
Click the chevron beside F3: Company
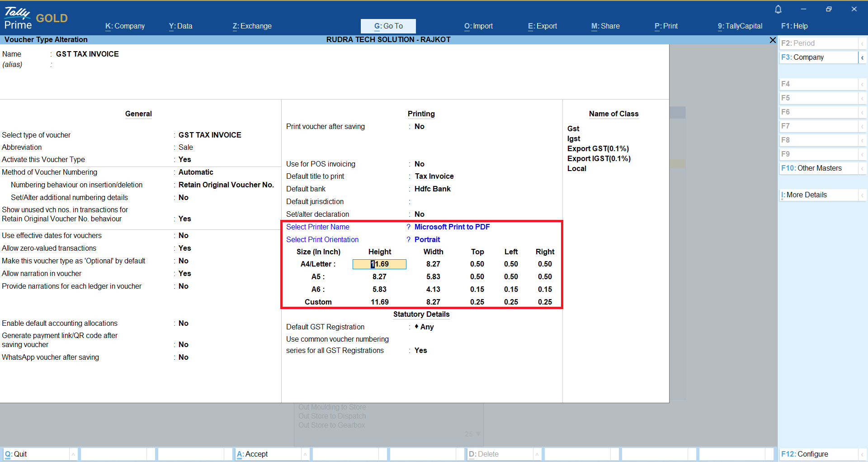862,57
